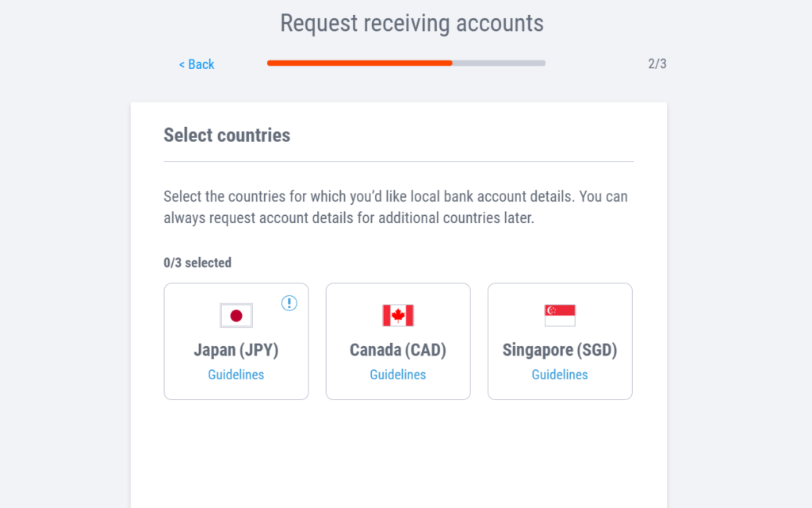The height and width of the screenshot is (508, 812).
Task: Open the info alert icon on Japan card
Action: (289, 302)
